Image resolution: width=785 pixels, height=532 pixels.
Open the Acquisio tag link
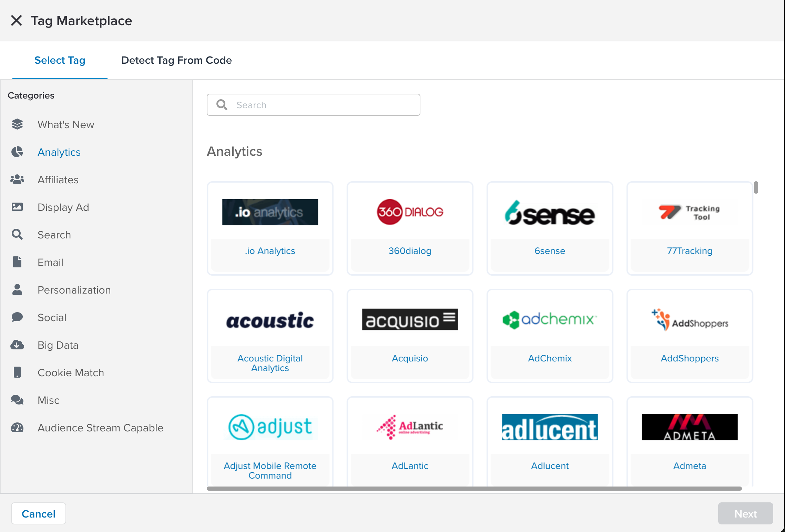[410, 358]
